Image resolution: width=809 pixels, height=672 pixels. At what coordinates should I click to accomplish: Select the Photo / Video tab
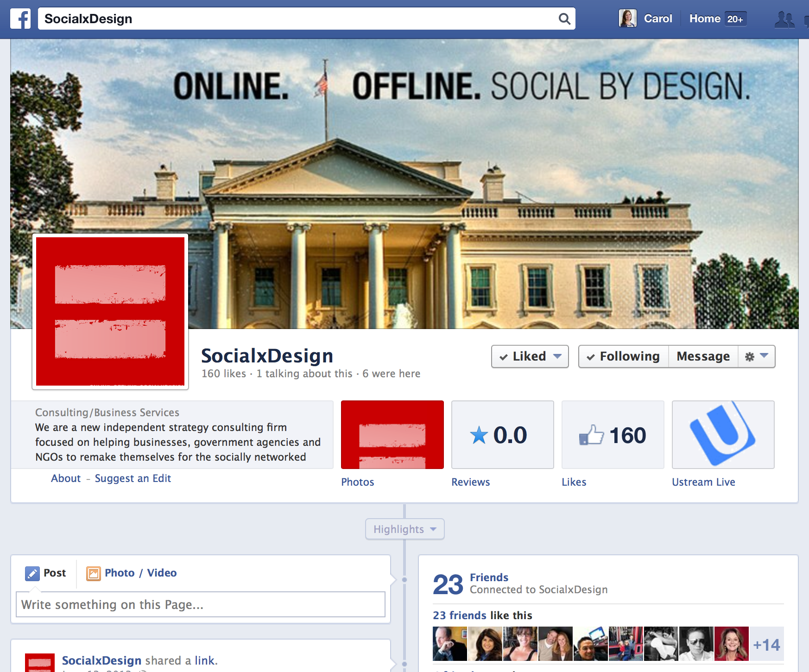click(132, 573)
